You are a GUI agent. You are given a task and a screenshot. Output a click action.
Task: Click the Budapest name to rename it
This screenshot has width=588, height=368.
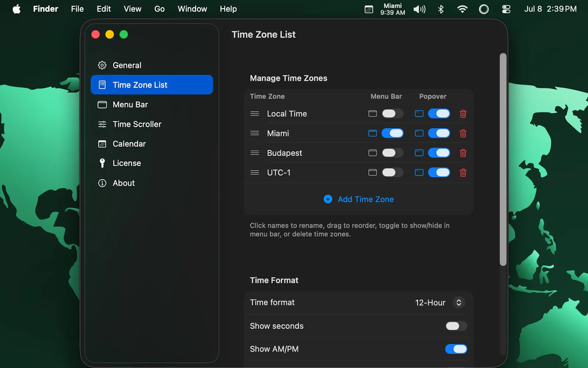pyautogui.click(x=284, y=153)
